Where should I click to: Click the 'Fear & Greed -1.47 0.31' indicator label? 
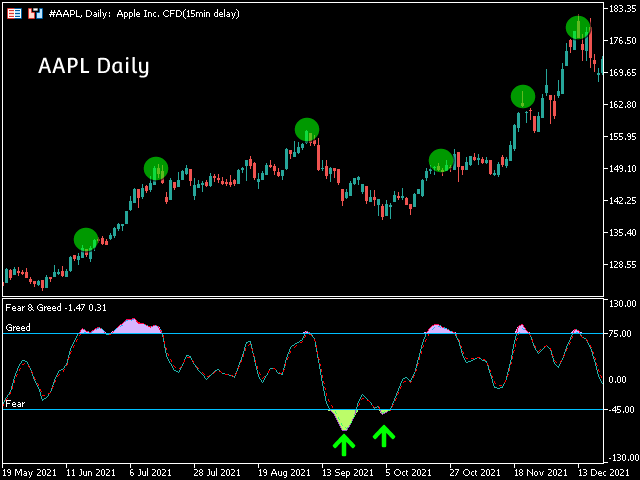tap(56, 308)
